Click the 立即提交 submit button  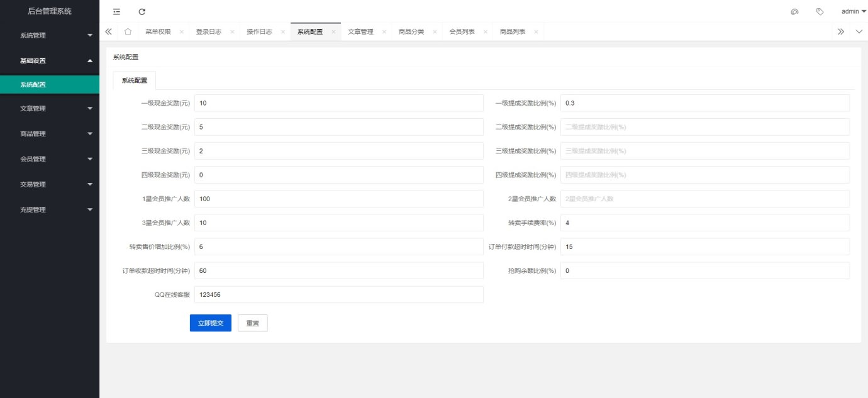[x=210, y=323]
